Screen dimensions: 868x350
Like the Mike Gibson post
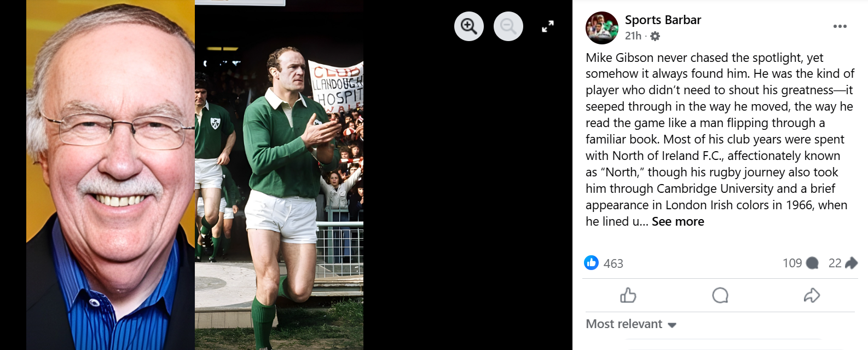[628, 296]
